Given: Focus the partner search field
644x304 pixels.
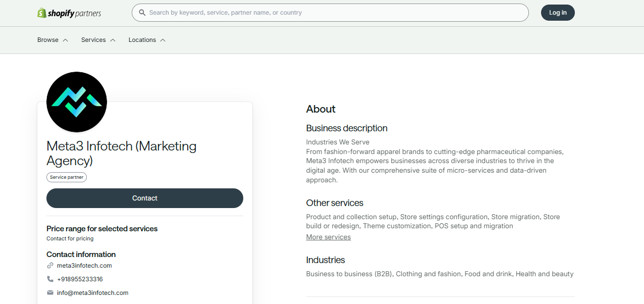Looking at the screenshot, I should (330, 13).
